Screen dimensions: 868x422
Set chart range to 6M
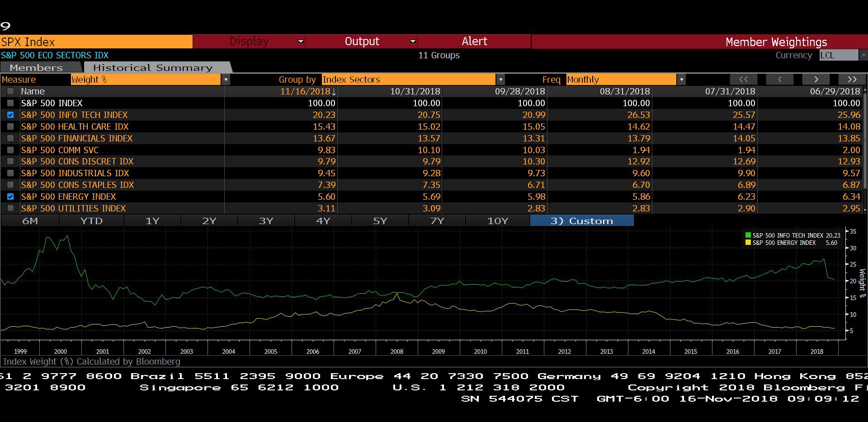click(x=30, y=221)
